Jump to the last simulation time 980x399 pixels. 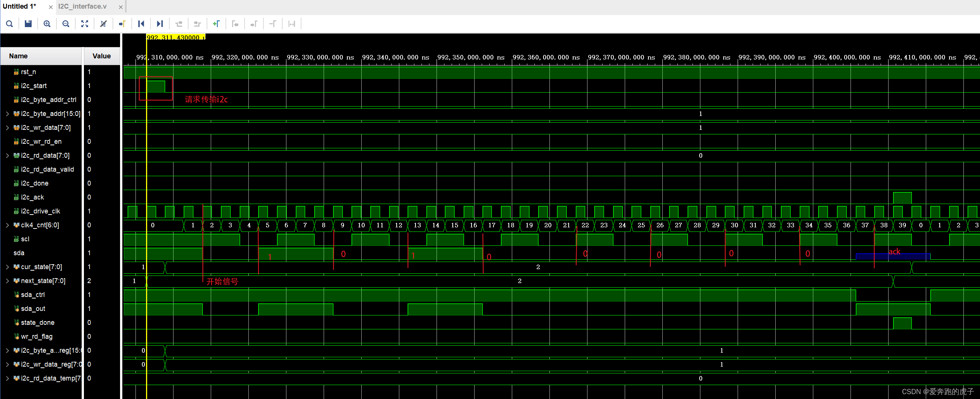pos(160,24)
